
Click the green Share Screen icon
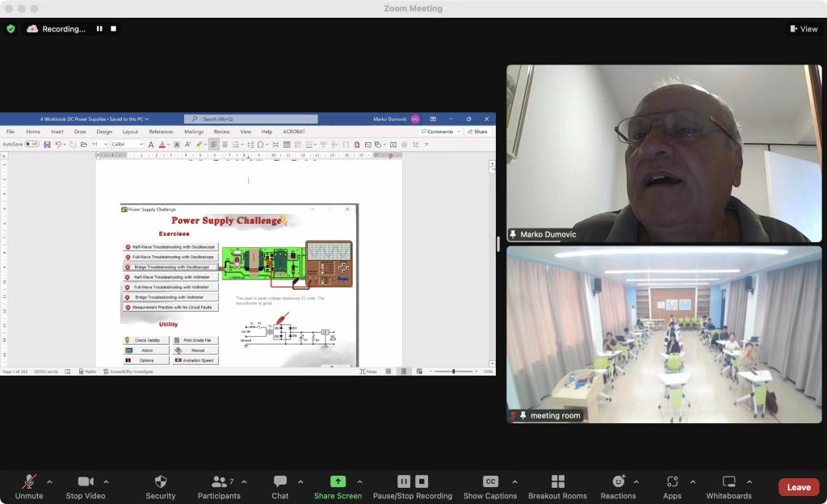(x=338, y=482)
